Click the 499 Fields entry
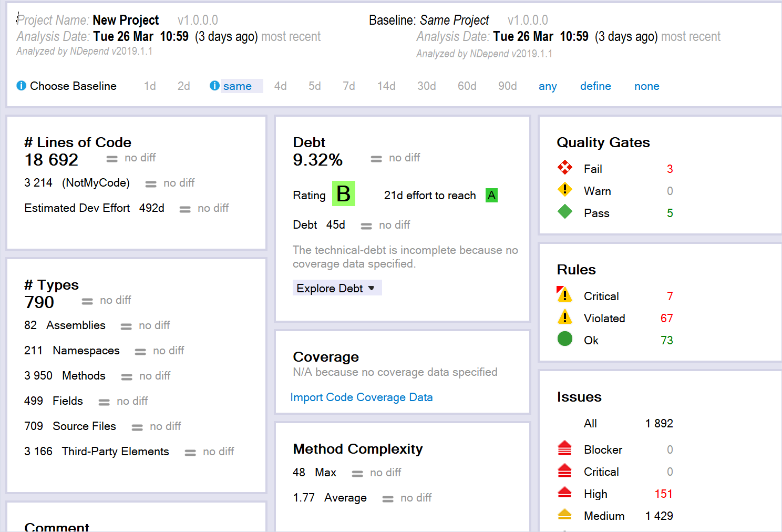Image resolution: width=782 pixels, height=532 pixels. click(54, 401)
